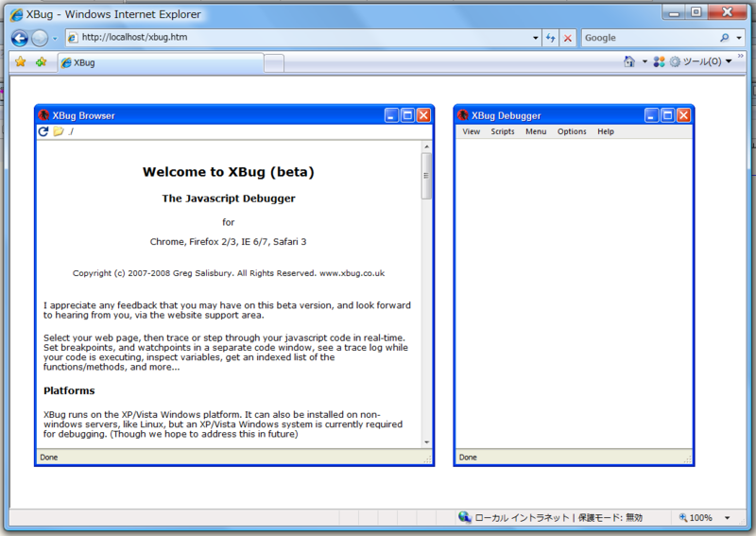
Task: Open a new blank tab
Action: (x=274, y=63)
